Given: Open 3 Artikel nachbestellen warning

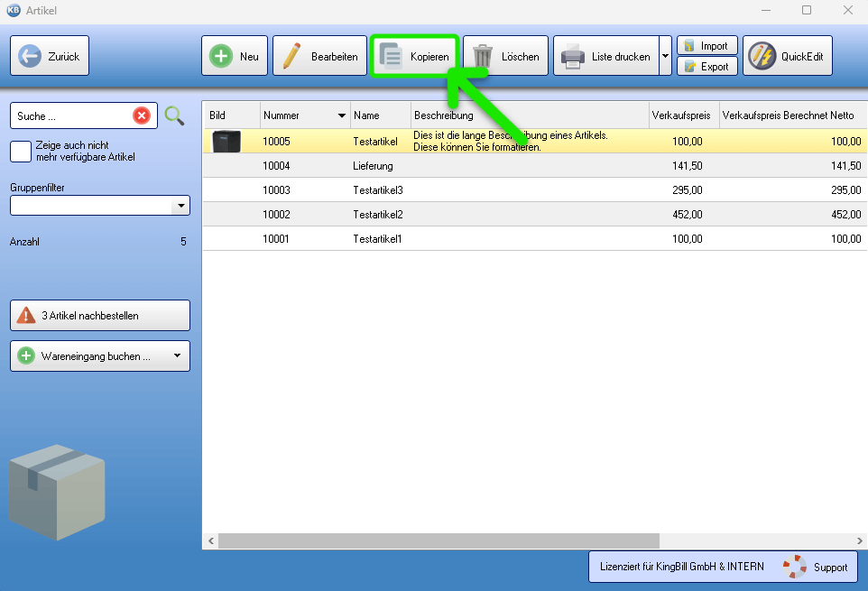Looking at the screenshot, I should coord(99,316).
